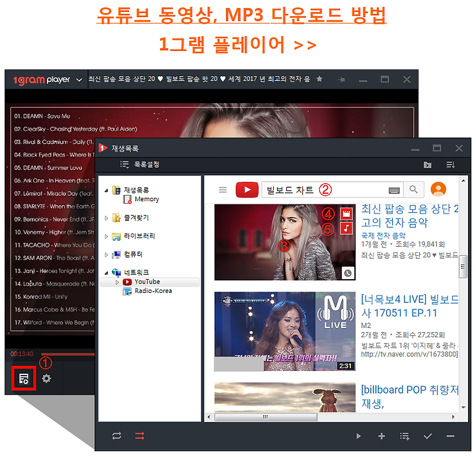
Task: Click the scroll down arrow of YouTube pane
Action: click(463, 407)
